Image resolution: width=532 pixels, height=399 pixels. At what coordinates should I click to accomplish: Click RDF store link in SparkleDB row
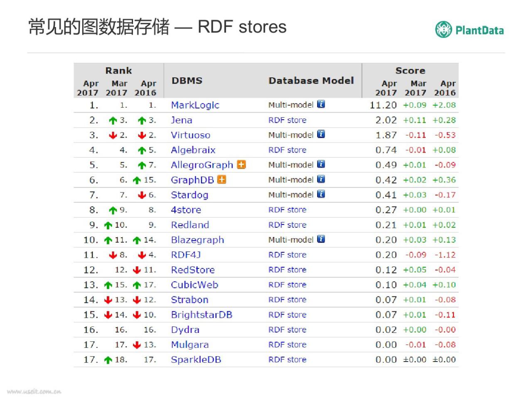tap(287, 360)
